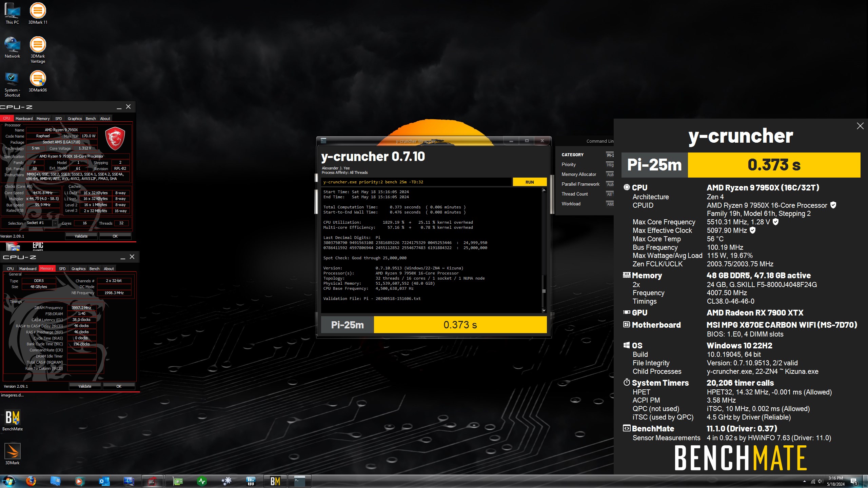Click OK in the lower CPU-Z window
The width and height of the screenshot is (868, 488).
click(x=119, y=386)
